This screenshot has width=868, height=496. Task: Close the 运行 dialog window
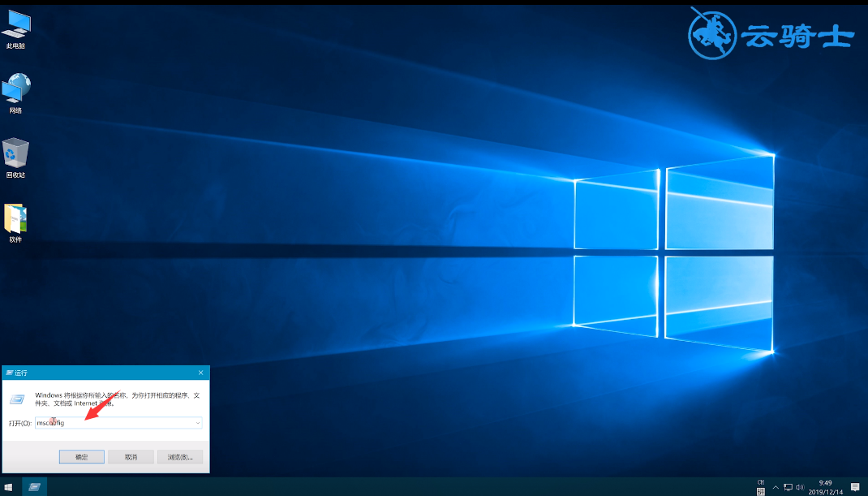[200, 373]
